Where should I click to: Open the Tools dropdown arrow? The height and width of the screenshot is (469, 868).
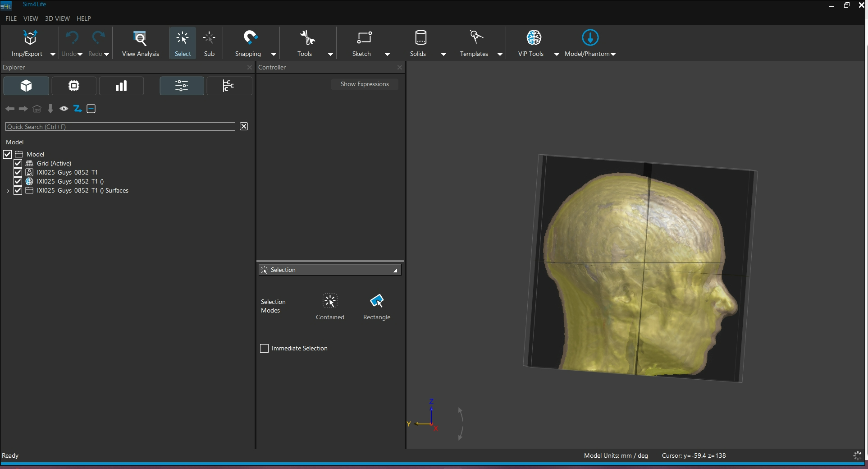click(330, 54)
